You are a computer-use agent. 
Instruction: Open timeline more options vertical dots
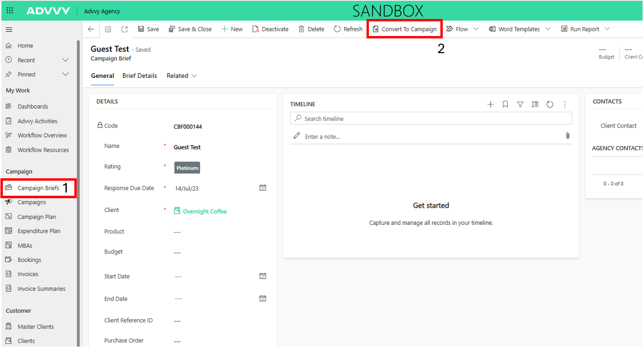click(x=564, y=104)
